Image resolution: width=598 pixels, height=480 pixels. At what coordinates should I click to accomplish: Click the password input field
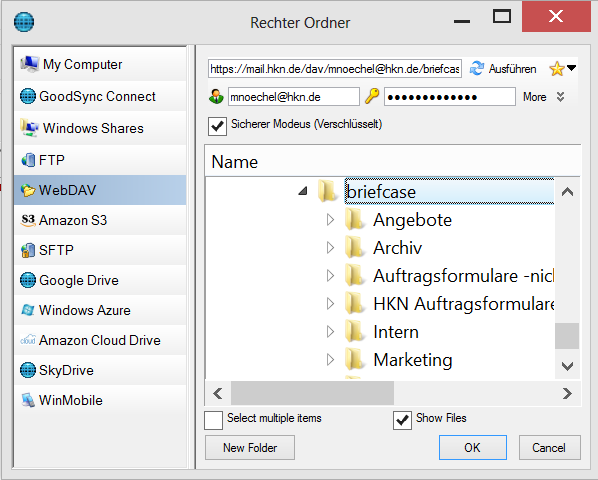pyautogui.click(x=450, y=96)
